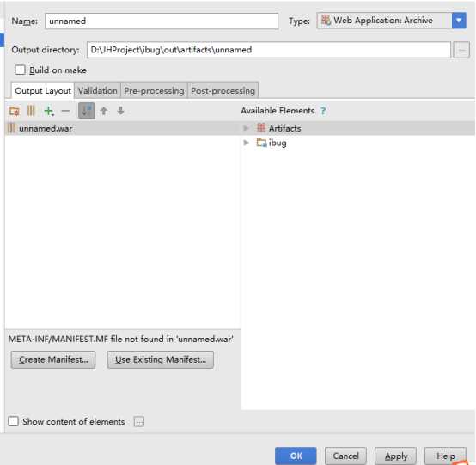The image size is (476, 465).
Task: Expand the ibug module node
Action: pos(246,143)
